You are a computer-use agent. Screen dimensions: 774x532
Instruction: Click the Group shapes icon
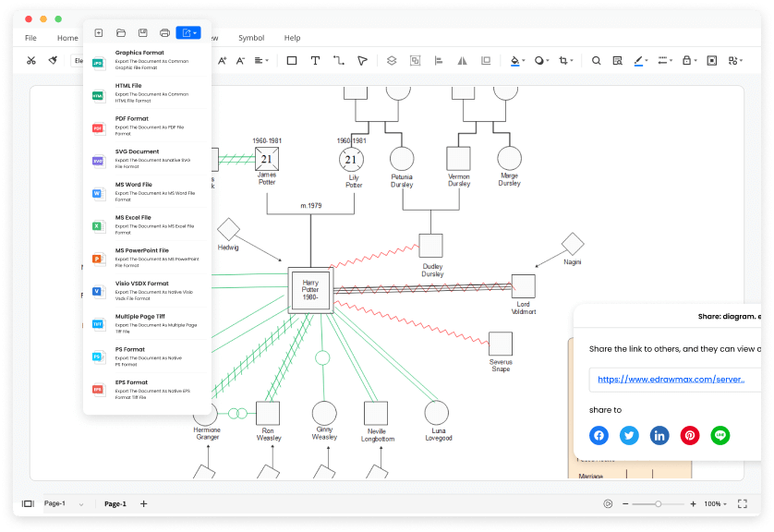point(415,61)
